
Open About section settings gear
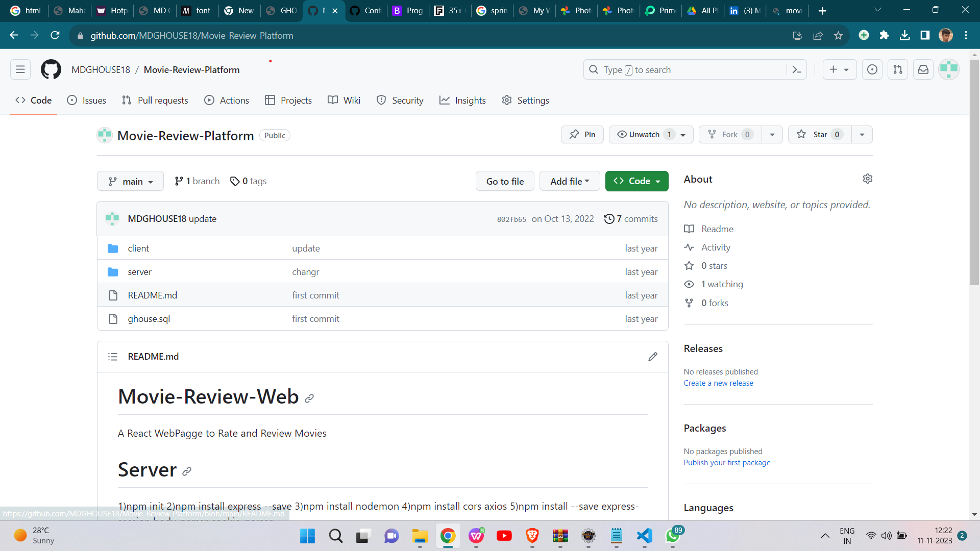click(868, 179)
